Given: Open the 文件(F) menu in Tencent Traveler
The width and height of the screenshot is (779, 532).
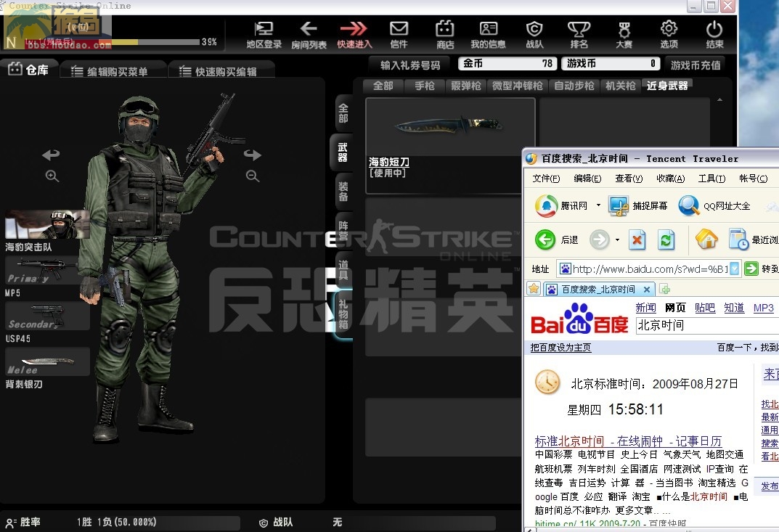Looking at the screenshot, I should click(x=546, y=179).
